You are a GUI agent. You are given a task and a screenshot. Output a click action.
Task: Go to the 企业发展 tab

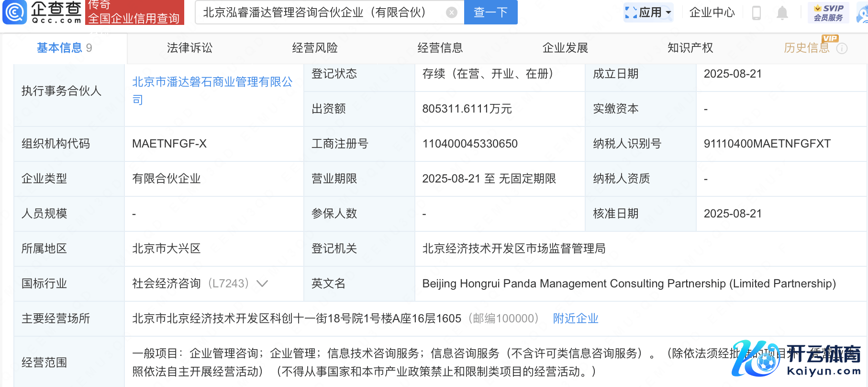coord(565,48)
